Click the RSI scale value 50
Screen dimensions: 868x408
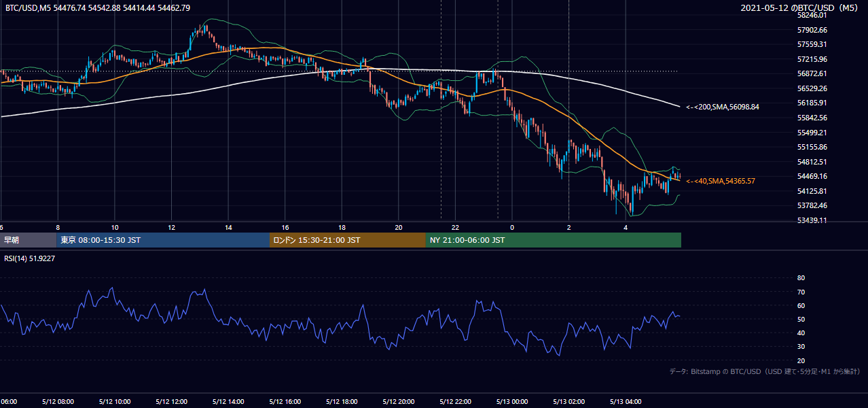801,320
